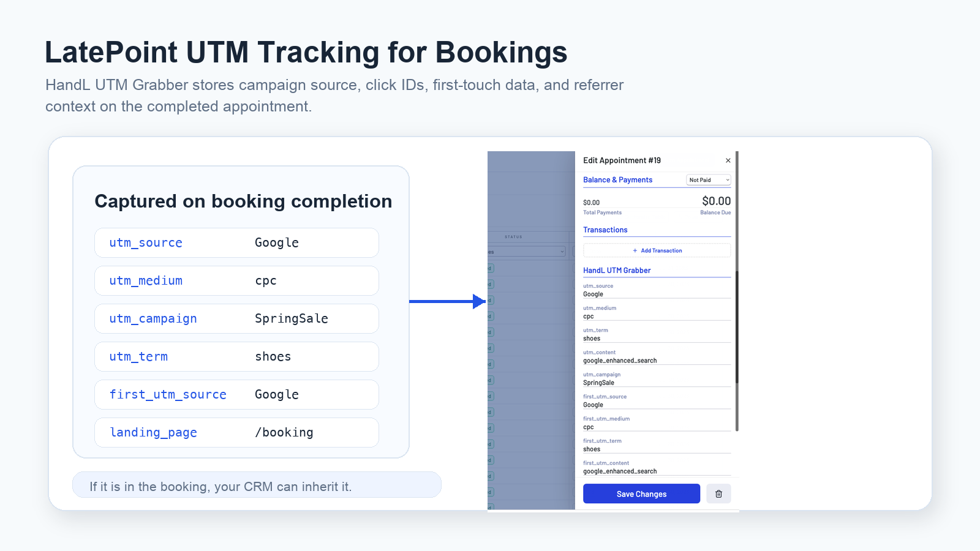Click the Captured on booking completion heading
This screenshot has width=980, height=551.
[x=243, y=201]
